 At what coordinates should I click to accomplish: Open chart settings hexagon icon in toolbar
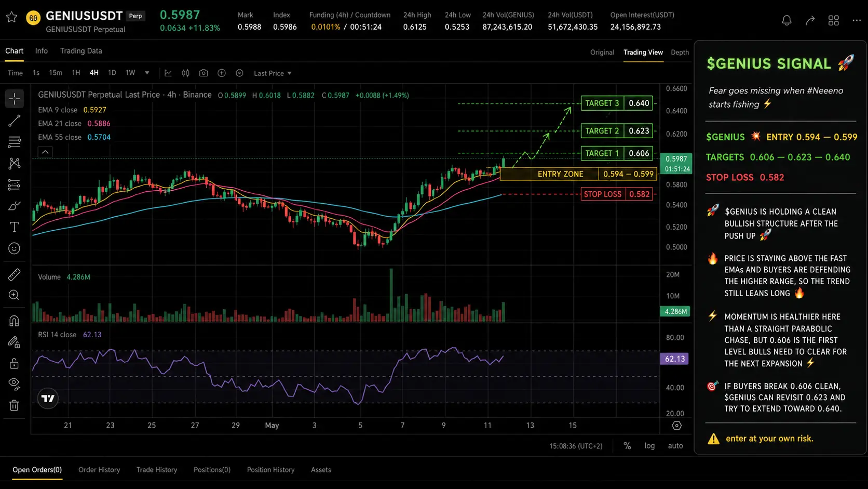(x=239, y=73)
